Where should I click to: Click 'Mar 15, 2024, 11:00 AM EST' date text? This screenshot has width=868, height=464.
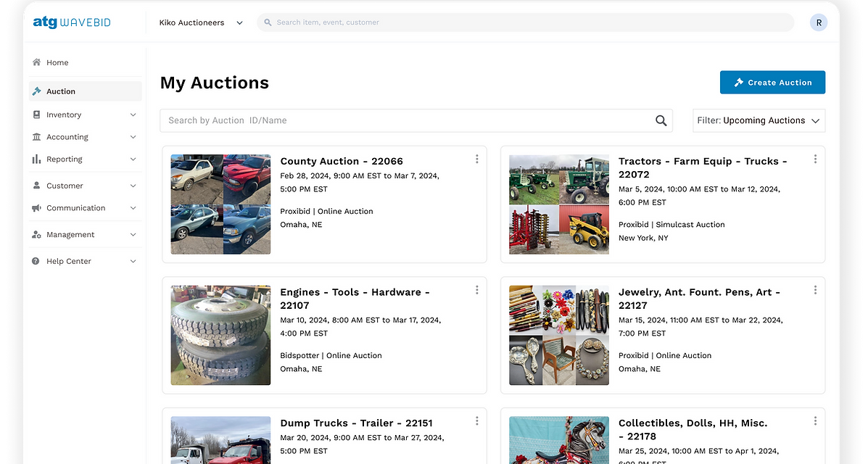click(x=668, y=320)
